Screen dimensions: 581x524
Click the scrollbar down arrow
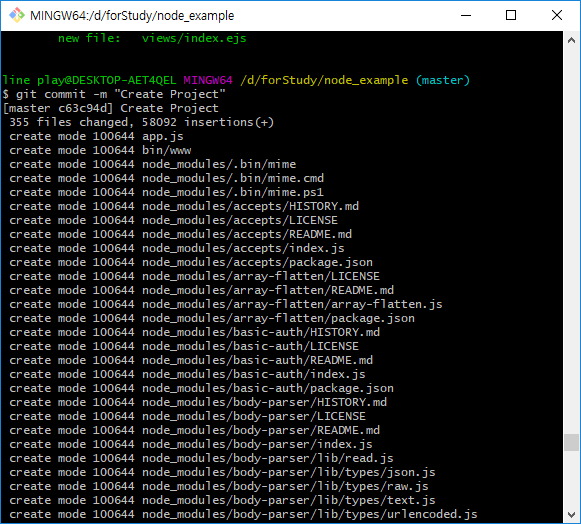click(571, 514)
